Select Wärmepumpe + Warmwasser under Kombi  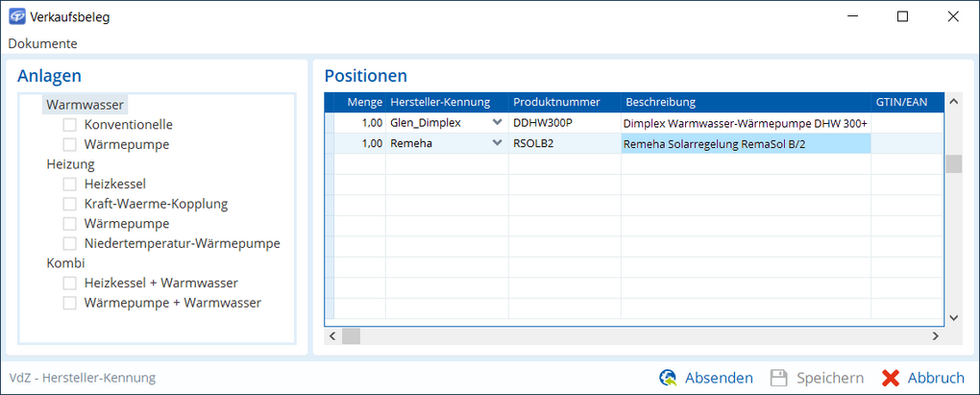click(70, 303)
